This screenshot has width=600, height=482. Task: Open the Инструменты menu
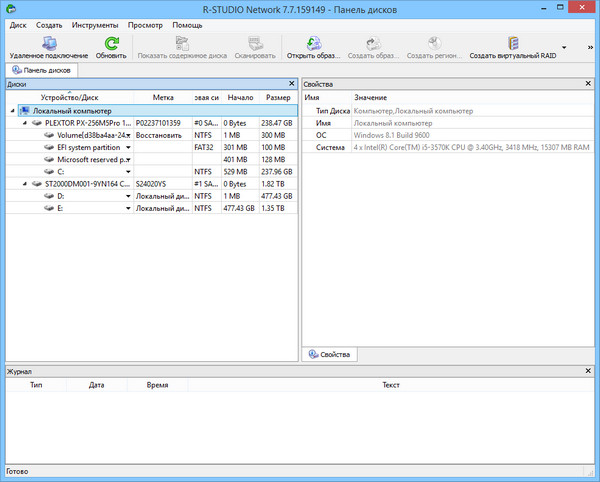pos(95,24)
